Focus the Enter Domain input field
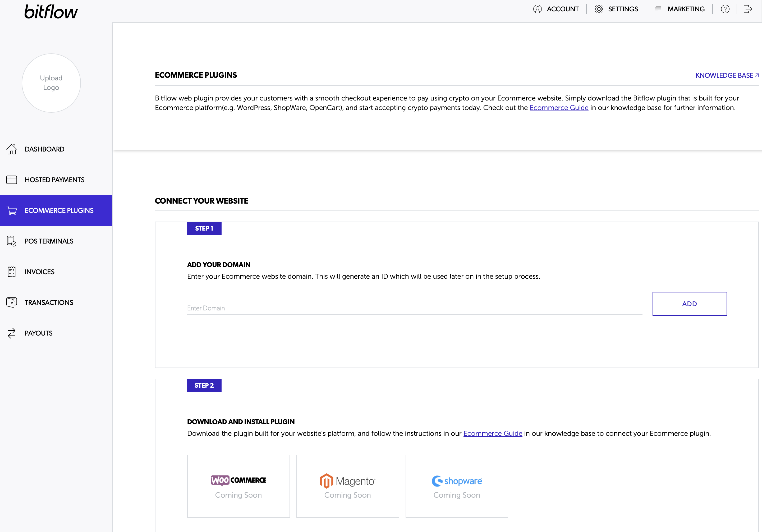Image resolution: width=762 pixels, height=532 pixels. pyautogui.click(x=414, y=308)
